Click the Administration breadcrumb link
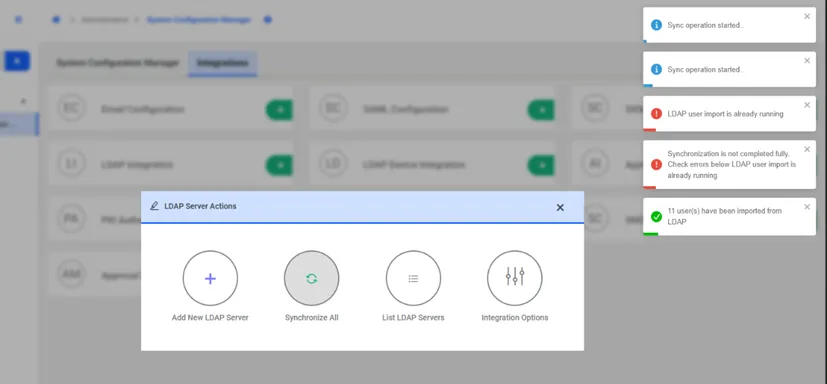Image resolution: width=827 pixels, height=384 pixels. pyautogui.click(x=104, y=20)
